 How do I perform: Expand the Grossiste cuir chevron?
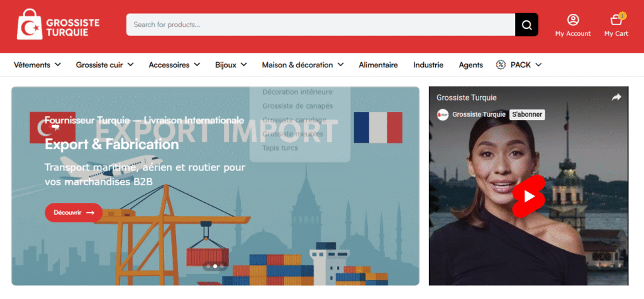(130, 65)
